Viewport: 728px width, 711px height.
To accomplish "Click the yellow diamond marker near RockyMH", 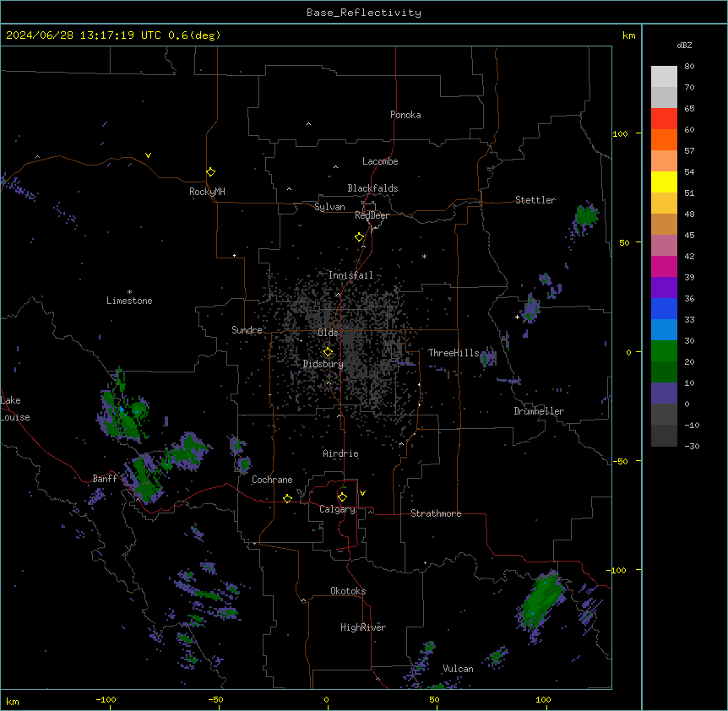I will point(210,172).
